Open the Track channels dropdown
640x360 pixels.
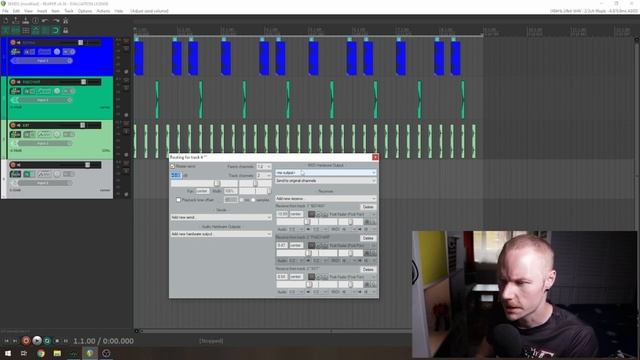263,176
